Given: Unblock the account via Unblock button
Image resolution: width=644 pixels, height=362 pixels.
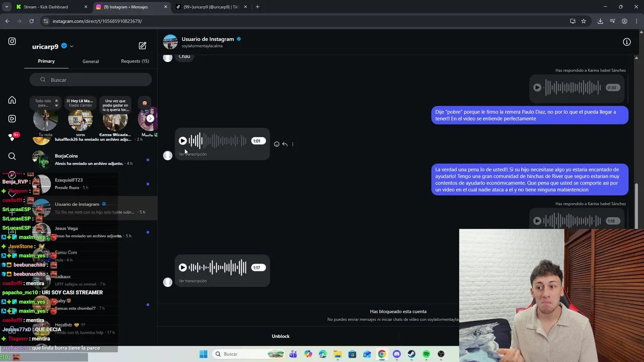Looking at the screenshot, I should (x=281, y=336).
